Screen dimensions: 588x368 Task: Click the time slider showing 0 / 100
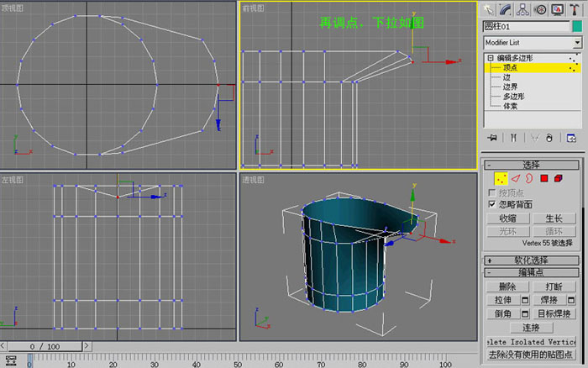click(x=45, y=347)
